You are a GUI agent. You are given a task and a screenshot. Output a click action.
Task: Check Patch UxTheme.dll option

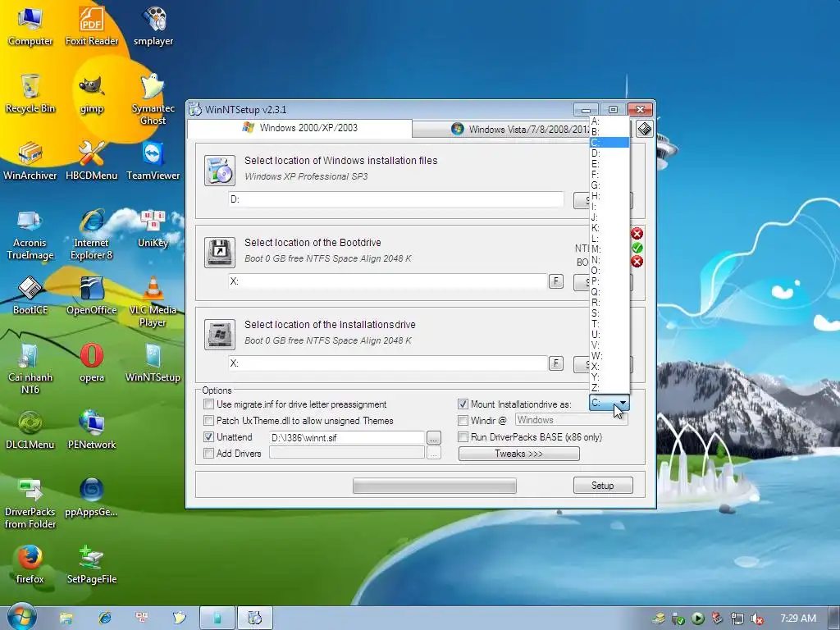coord(209,421)
